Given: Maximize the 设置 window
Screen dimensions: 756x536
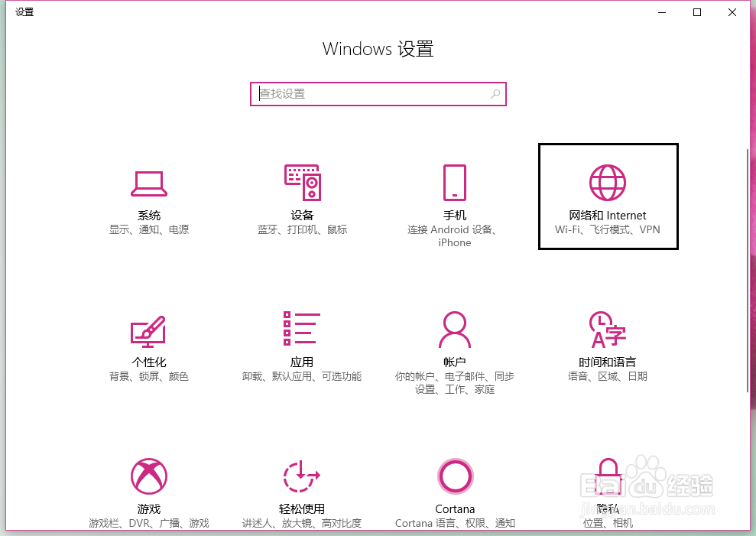Looking at the screenshot, I should tap(697, 12).
